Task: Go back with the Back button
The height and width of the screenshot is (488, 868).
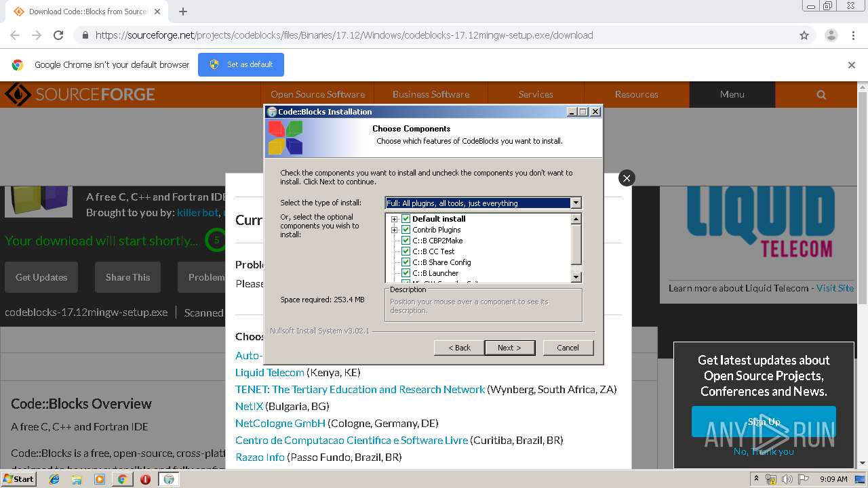Action: click(x=459, y=348)
